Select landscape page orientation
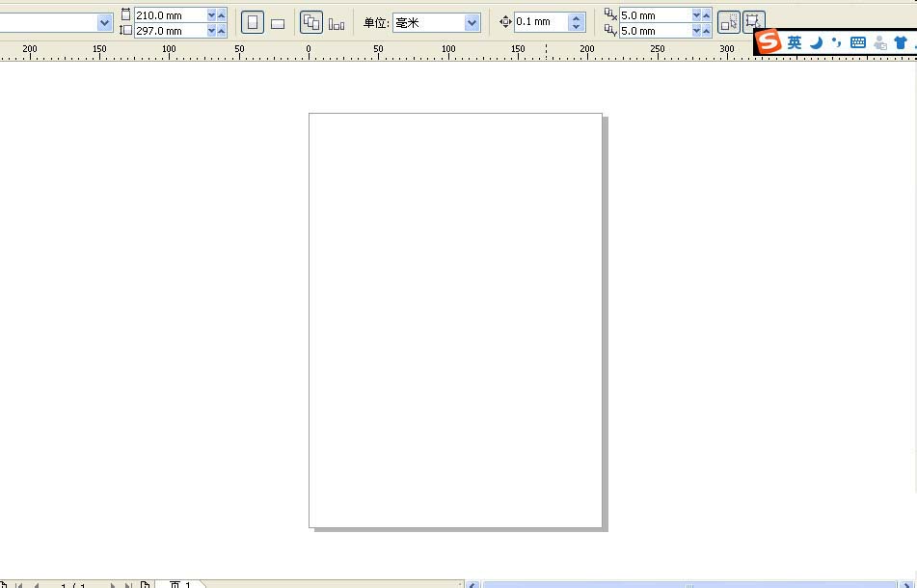 (x=278, y=23)
